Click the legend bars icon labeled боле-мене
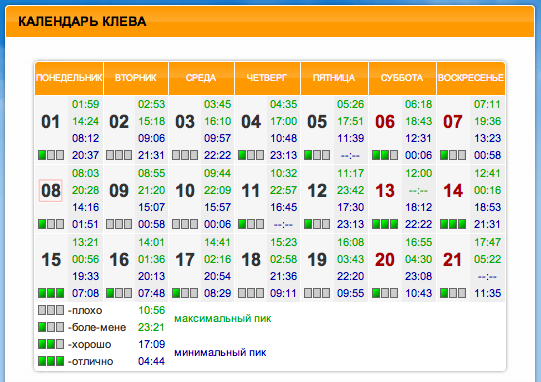 pyautogui.click(x=51, y=327)
